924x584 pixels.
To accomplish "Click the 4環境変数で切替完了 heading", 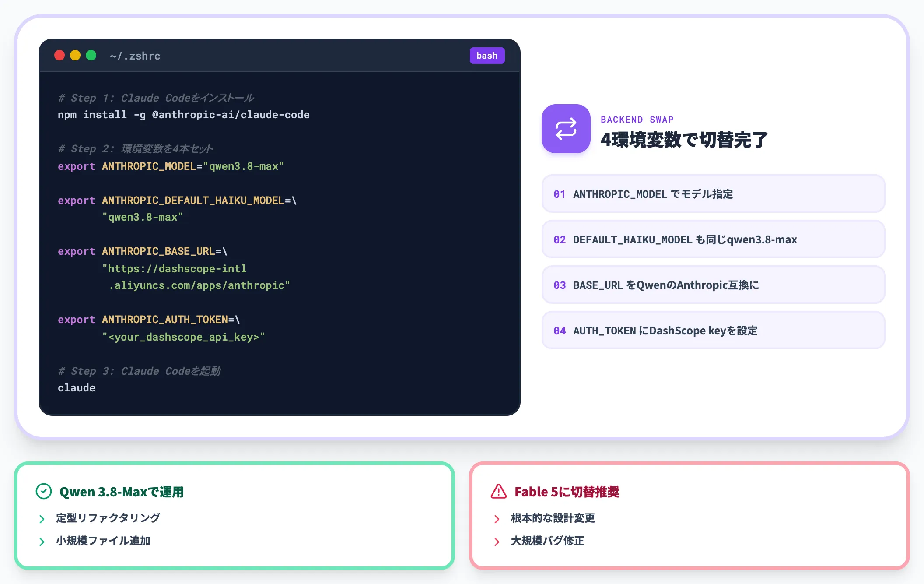I will tap(684, 140).
